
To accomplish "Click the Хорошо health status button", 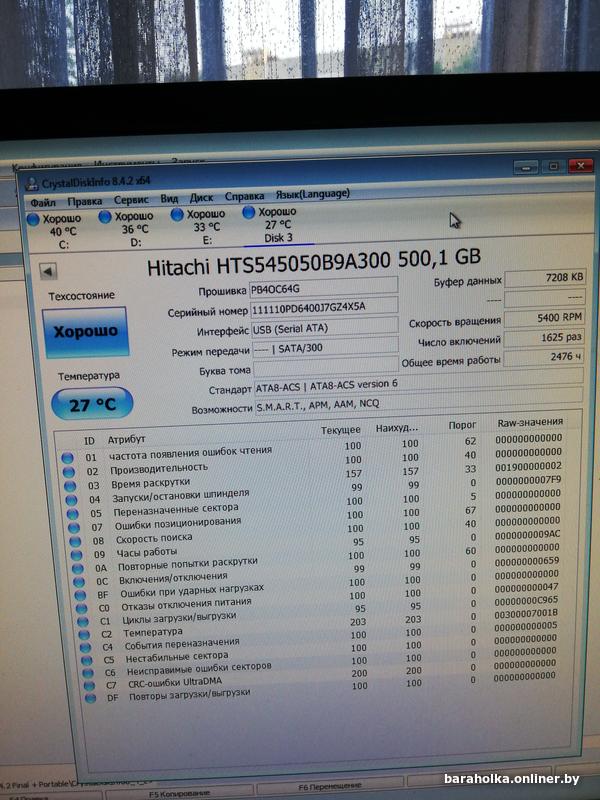I will (86, 332).
